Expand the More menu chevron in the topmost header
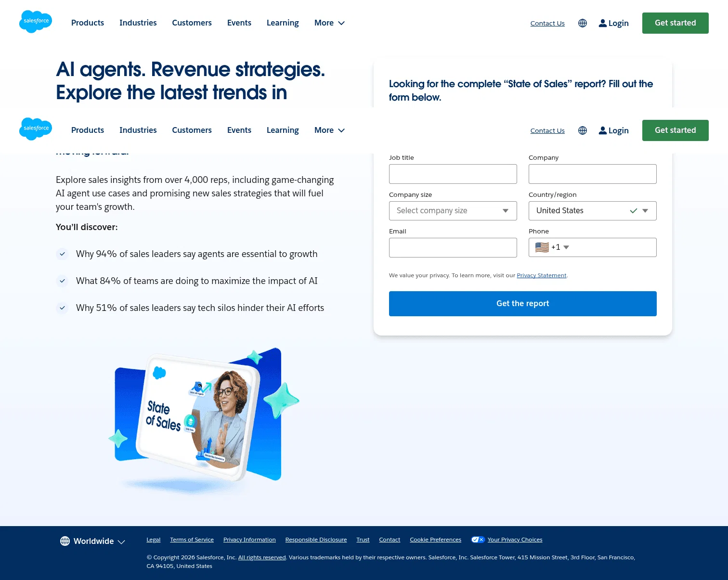The width and height of the screenshot is (728, 580). (341, 23)
